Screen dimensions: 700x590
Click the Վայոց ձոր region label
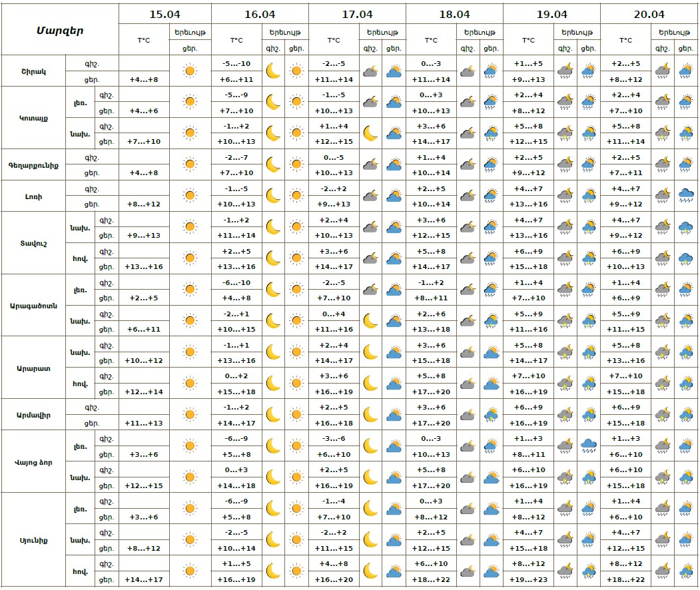pyautogui.click(x=33, y=462)
